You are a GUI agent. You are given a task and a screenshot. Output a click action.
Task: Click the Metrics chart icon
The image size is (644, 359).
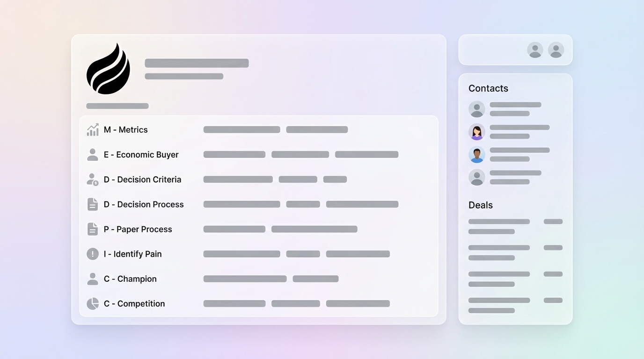point(93,130)
